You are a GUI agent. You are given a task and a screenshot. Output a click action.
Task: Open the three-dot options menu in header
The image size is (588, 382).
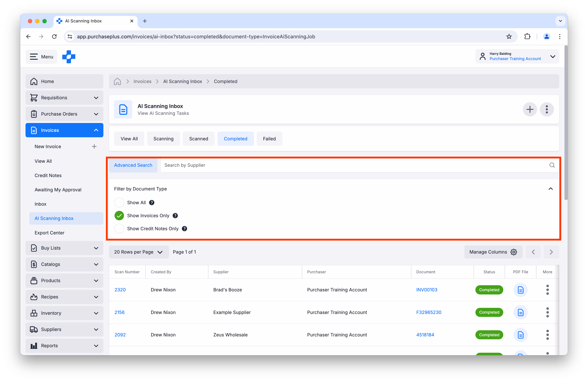(x=547, y=109)
